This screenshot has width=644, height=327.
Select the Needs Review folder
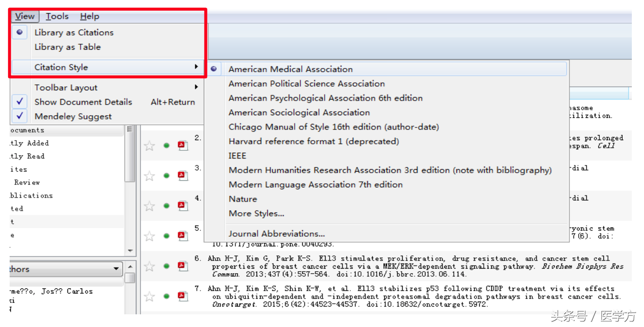tap(25, 182)
